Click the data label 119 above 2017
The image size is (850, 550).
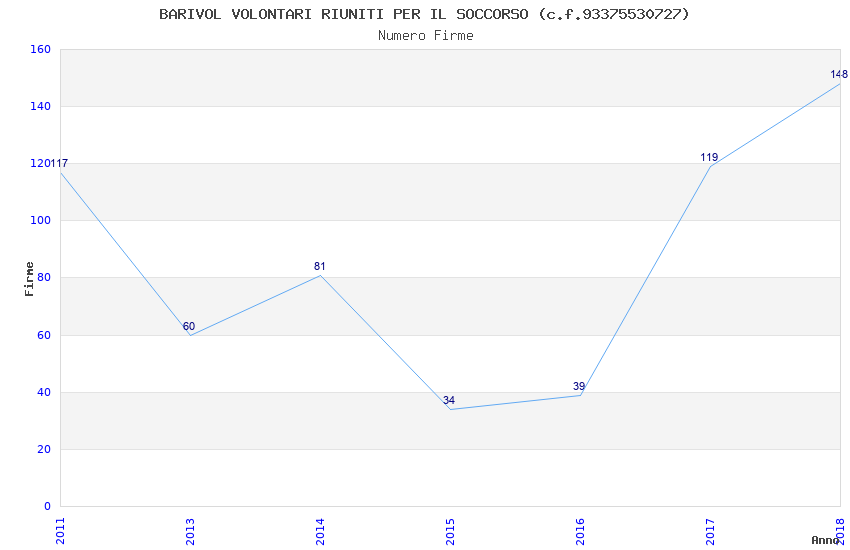709,157
